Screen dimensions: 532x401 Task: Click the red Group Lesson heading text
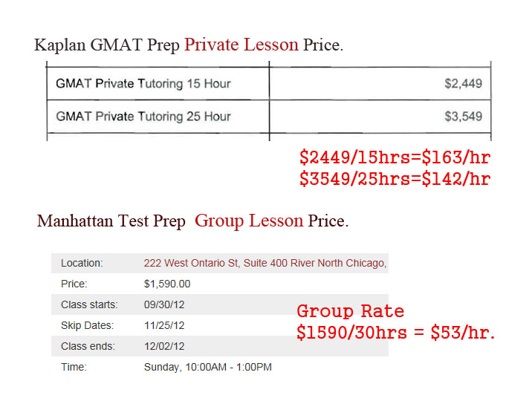tap(248, 221)
